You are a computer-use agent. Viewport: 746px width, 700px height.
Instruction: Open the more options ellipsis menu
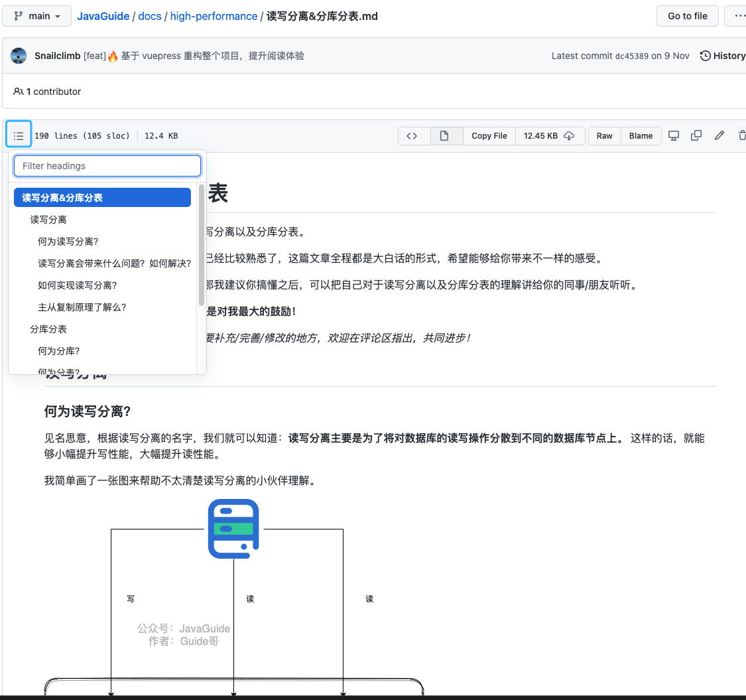737,16
